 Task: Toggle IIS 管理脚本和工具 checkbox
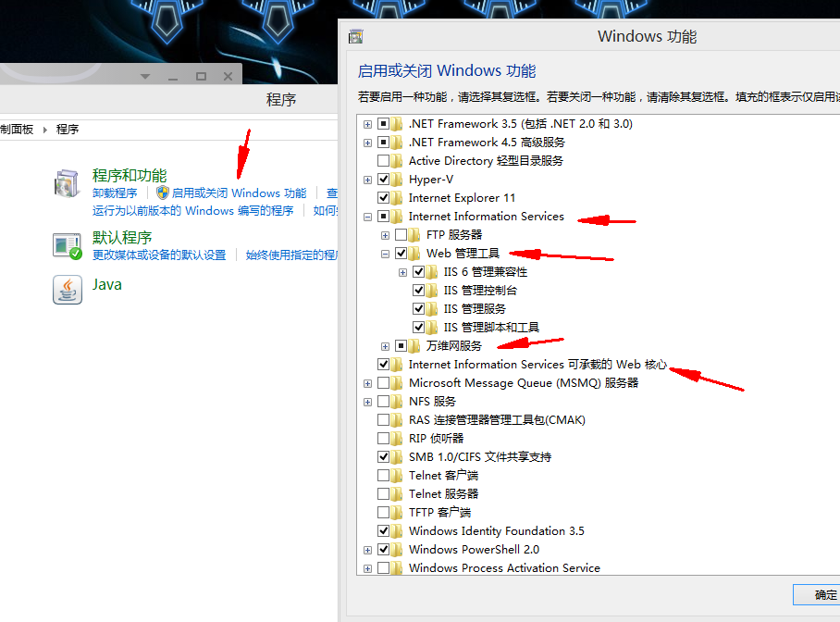418,327
